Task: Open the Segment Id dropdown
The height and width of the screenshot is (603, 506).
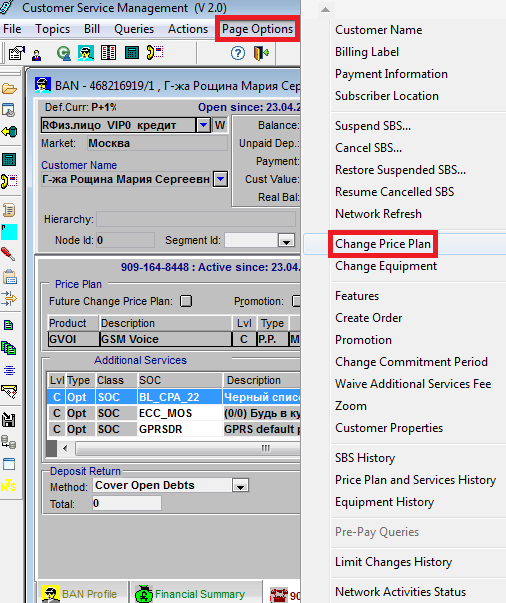Action: pos(286,241)
